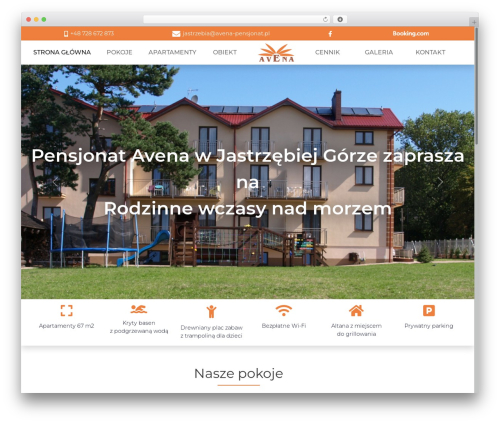Open the Cennik menu item
500x423 pixels.
[x=327, y=52]
